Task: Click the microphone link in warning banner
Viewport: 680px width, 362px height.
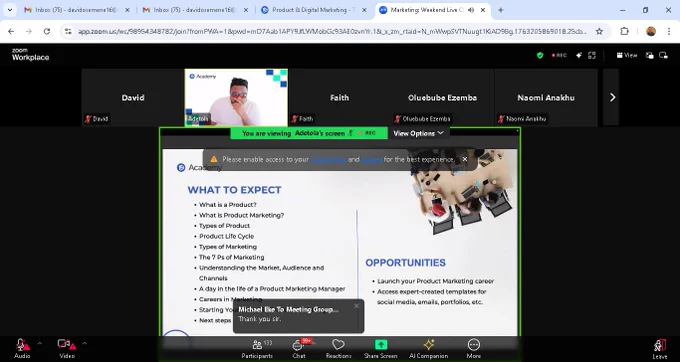Action: (328, 160)
